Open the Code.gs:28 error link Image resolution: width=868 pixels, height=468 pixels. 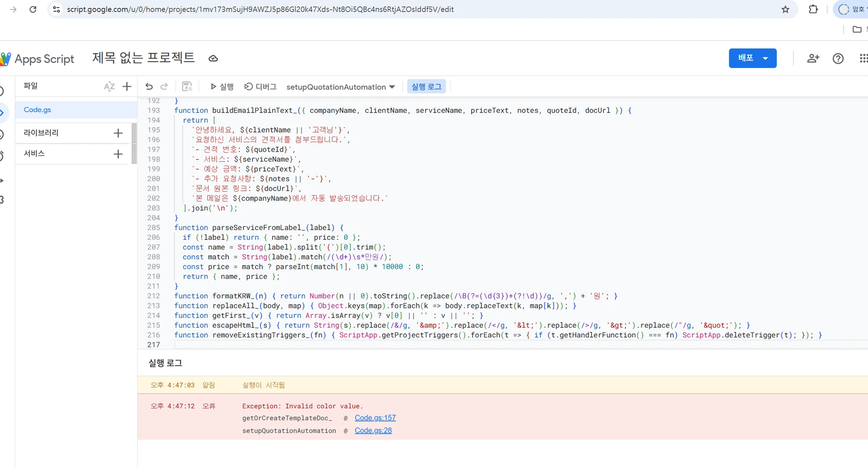coord(373,430)
